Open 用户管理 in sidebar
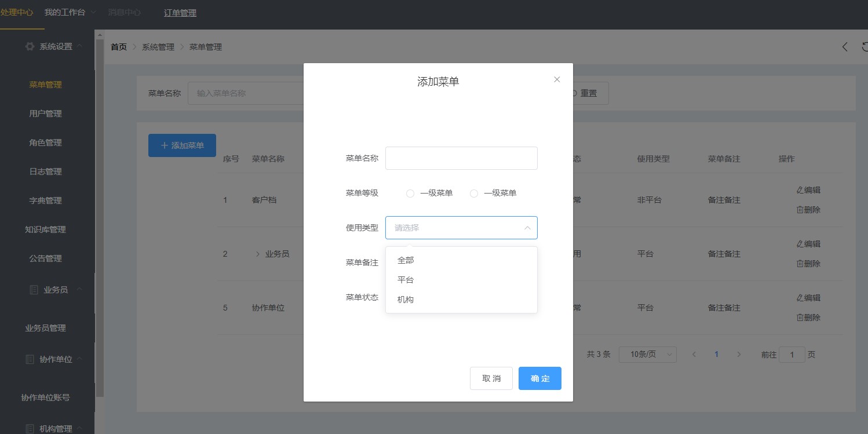 (x=46, y=114)
